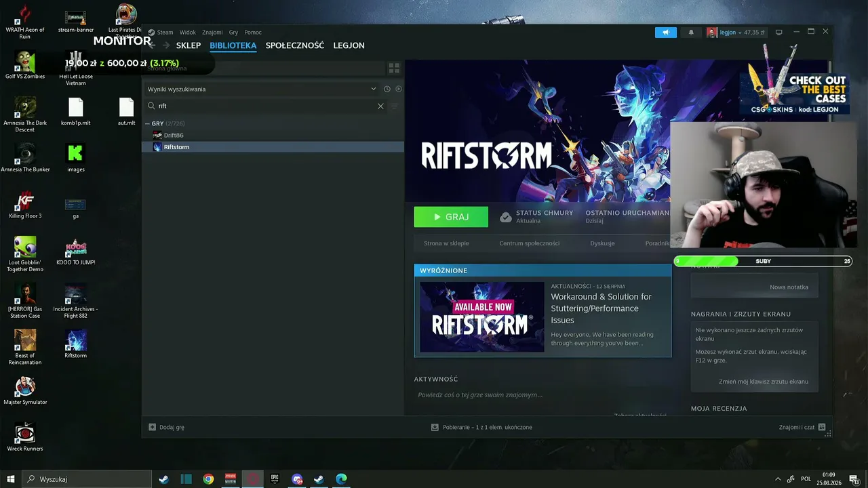
Task: Open the Znajomi menu
Action: (x=212, y=33)
